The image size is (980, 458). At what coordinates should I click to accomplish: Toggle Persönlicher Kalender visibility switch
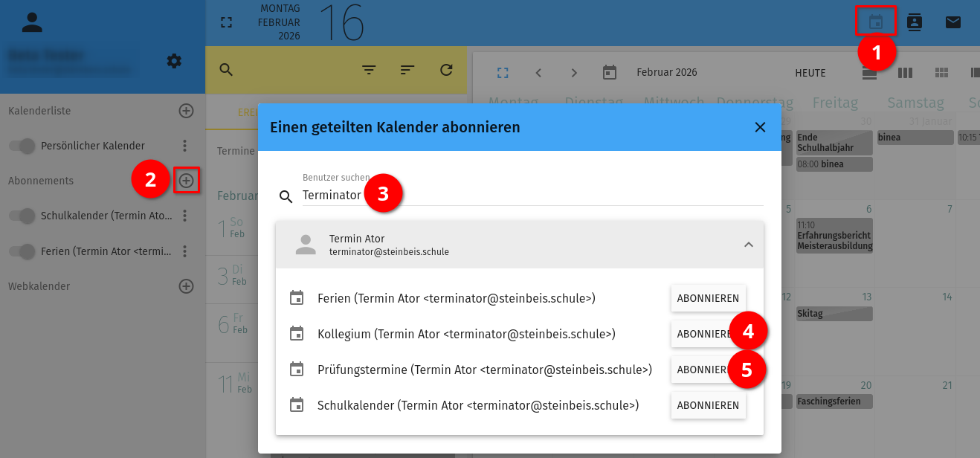(23, 146)
